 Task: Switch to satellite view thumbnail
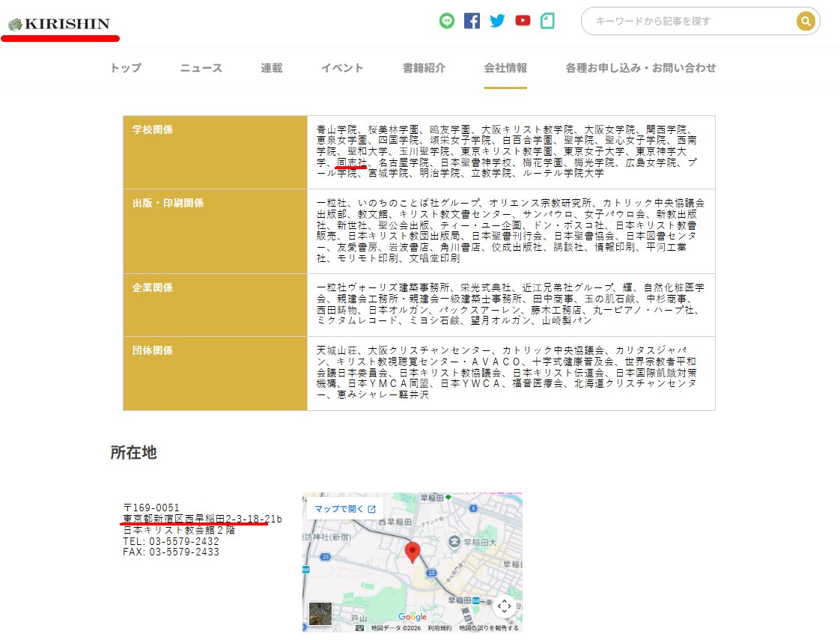320,614
